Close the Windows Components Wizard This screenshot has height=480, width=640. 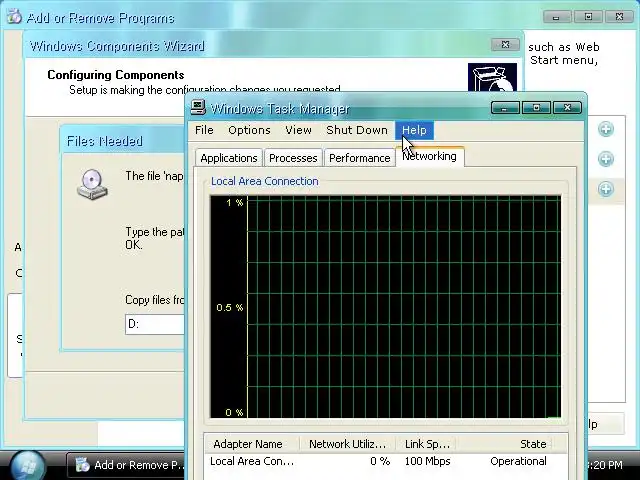(x=505, y=44)
